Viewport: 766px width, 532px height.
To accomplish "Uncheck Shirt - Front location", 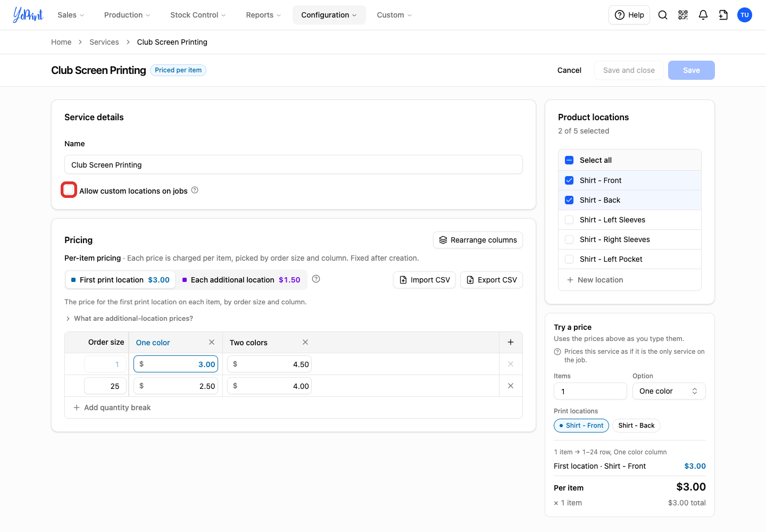I will pyautogui.click(x=569, y=180).
